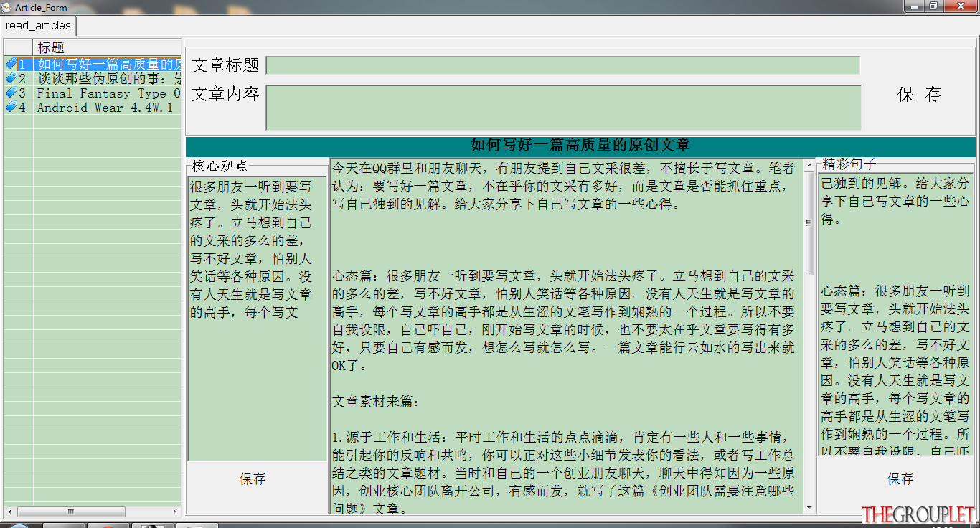The image size is (980, 528).
Task: Click the 保存 button under 核心观点
Action: (253, 479)
